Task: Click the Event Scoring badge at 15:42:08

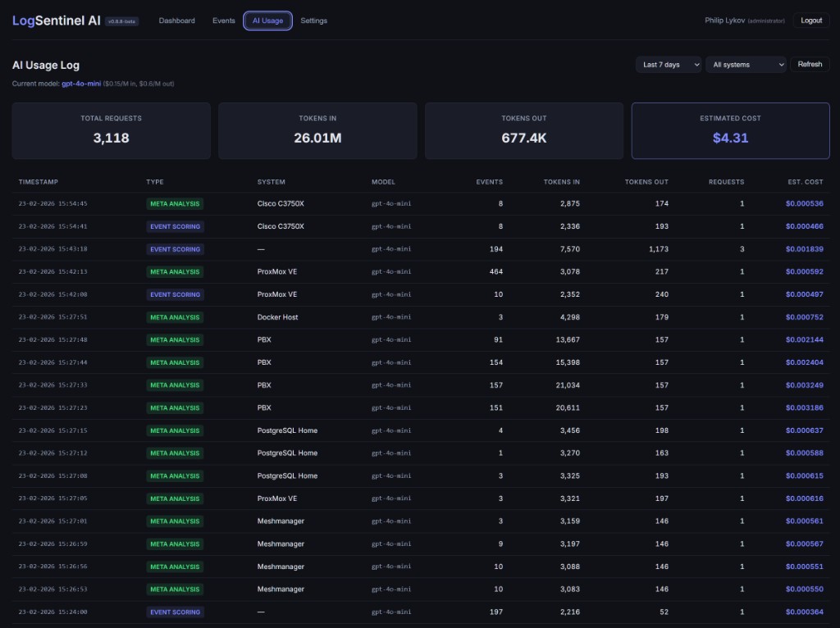Action: [x=176, y=294]
